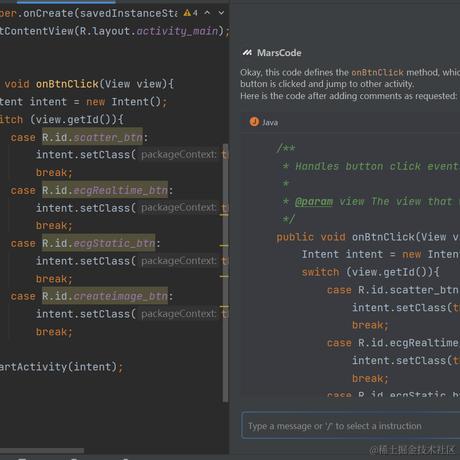Go to next highlighted error arrow
460x460 pixels.
tap(221, 13)
